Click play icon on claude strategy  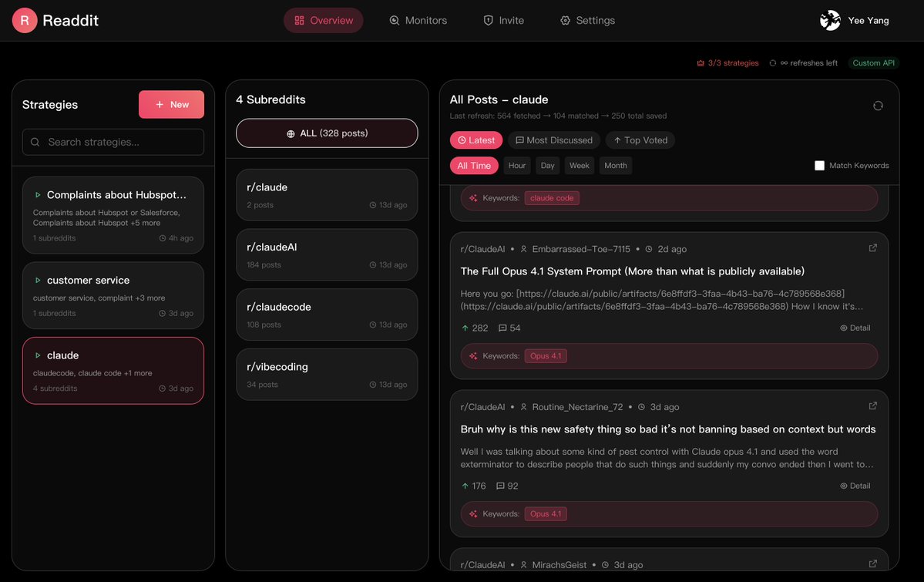[38, 355]
